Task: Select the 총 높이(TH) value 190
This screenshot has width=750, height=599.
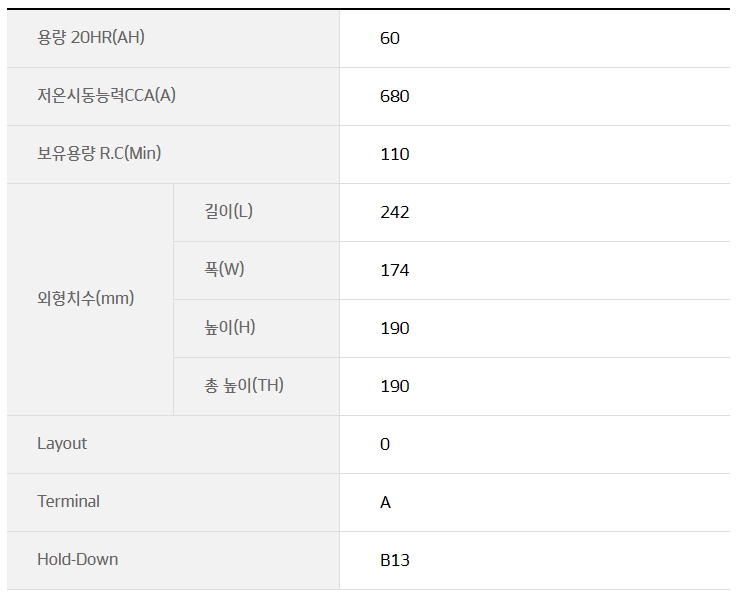Action: pyautogui.click(x=395, y=386)
